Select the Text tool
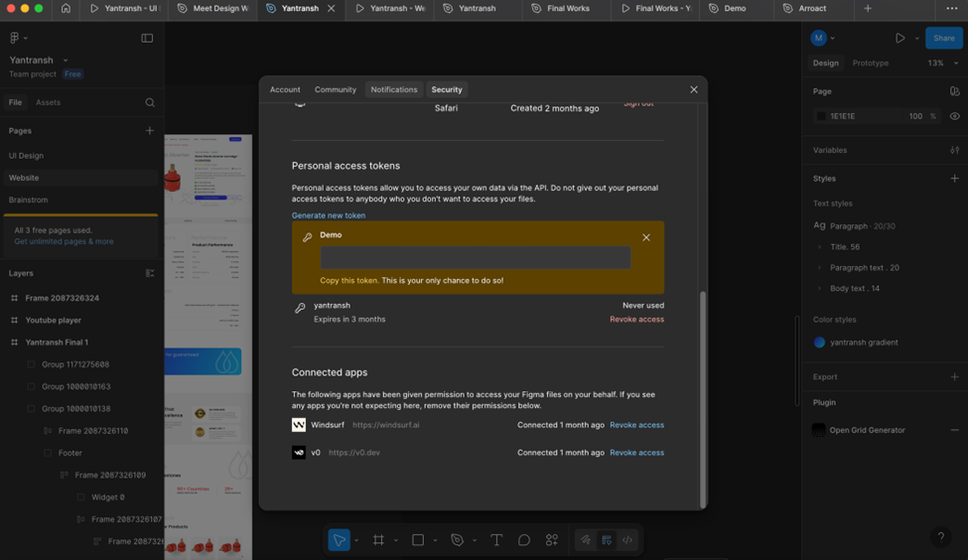 (x=496, y=540)
